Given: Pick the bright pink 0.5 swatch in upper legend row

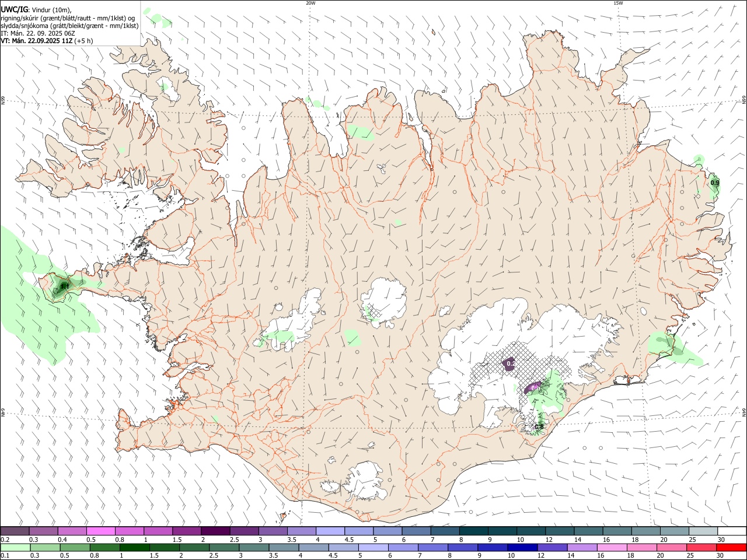Looking at the screenshot, I should point(101,531).
